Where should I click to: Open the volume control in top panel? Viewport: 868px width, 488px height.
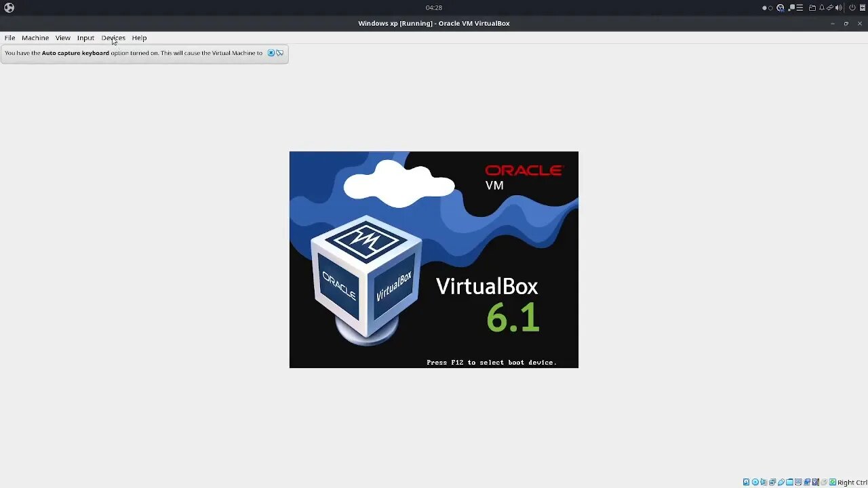(x=839, y=8)
